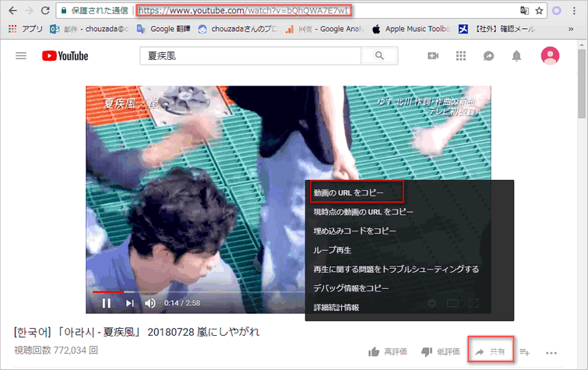Open the アプリ apps bookmark

tap(25, 29)
